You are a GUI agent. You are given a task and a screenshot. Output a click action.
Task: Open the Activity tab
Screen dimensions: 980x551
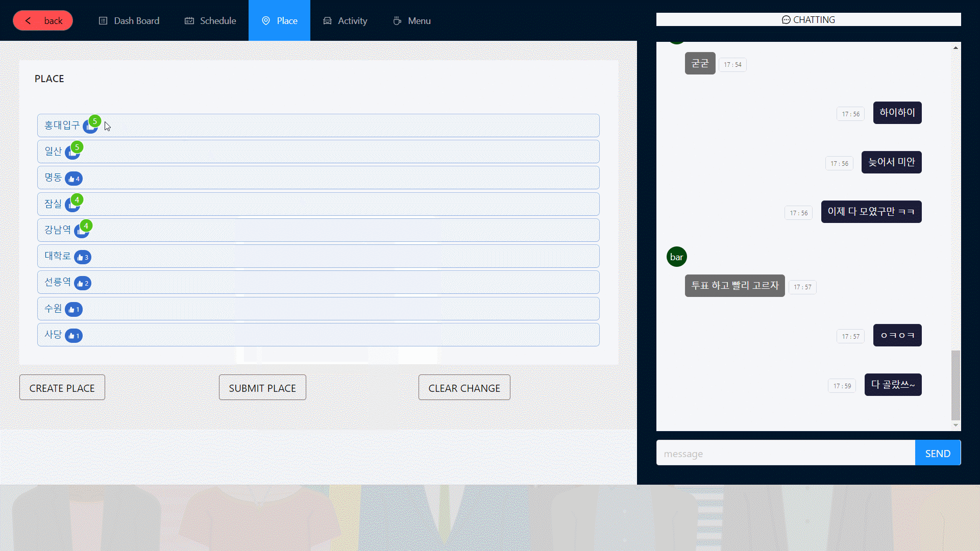pyautogui.click(x=345, y=20)
